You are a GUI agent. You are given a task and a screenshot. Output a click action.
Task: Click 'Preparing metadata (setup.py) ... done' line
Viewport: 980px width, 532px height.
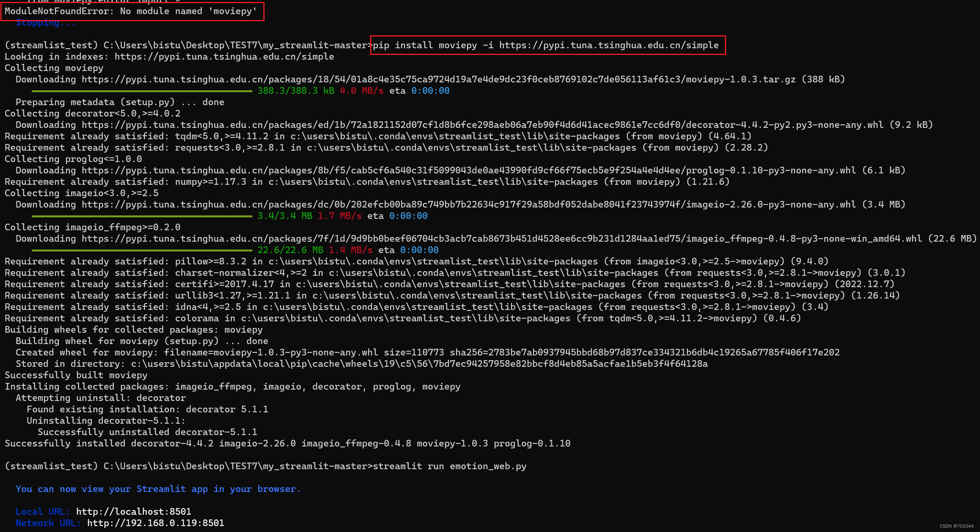pyautogui.click(x=120, y=102)
